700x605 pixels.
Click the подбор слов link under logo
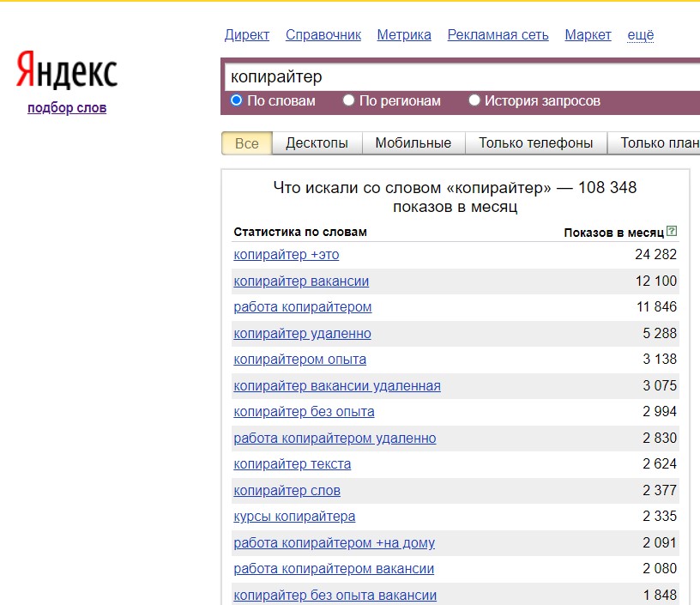(67, 107)
